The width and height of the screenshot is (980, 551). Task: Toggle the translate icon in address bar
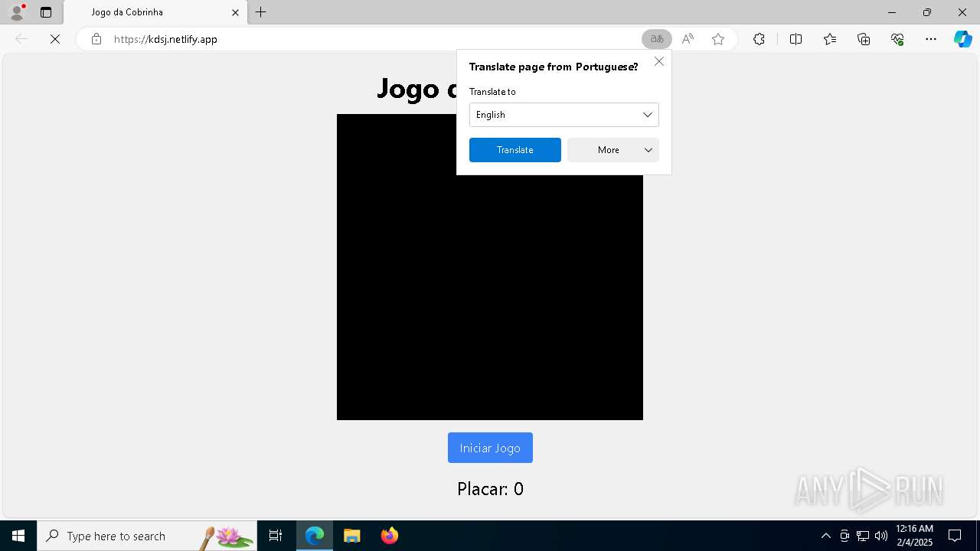point(657,39)
